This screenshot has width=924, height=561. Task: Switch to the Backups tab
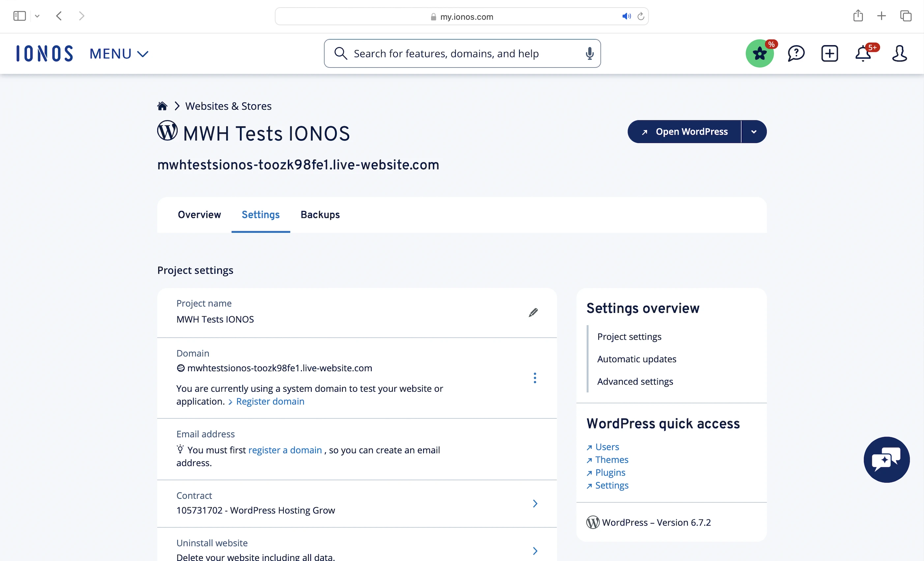point(320,215)
